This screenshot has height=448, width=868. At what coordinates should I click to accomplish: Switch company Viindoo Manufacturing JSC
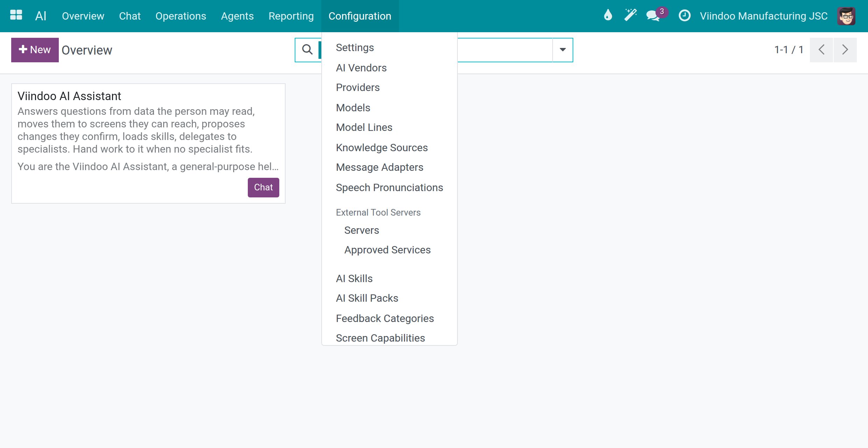pyautogui.click(x=763, y=16)
